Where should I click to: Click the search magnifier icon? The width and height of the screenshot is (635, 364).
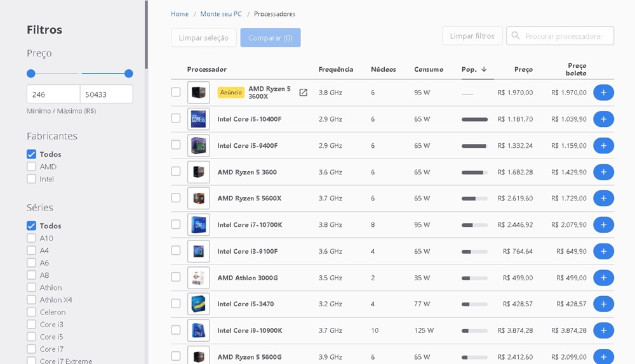coord(516,36)
